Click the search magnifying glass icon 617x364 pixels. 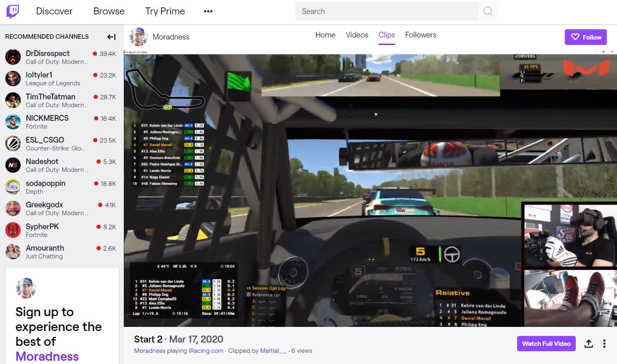tap(488, 11)
